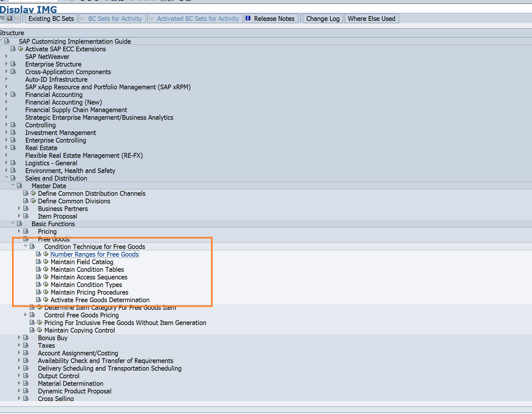Open documentation icon beside Controlling node
The width and height of the screenshot is (532, 414).
tap(13, 125)
